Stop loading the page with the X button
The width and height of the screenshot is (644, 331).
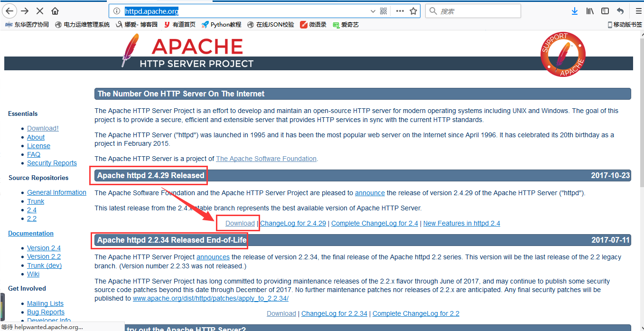pyautogui.click(x=40, y=11)
